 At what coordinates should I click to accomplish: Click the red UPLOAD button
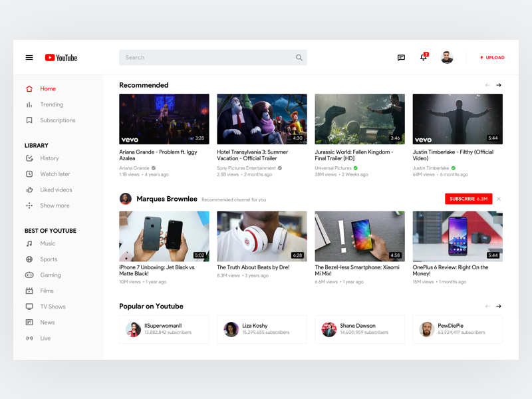[491, 57]
